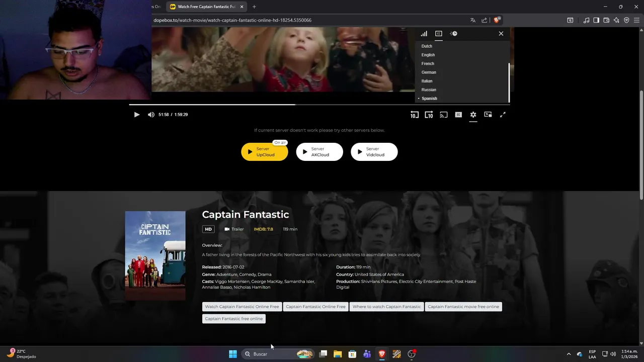Viewport: 644px width, 362px height.
Task: Click tag 'Captain Fantastic Online Free'
Action: click(315, 307)
